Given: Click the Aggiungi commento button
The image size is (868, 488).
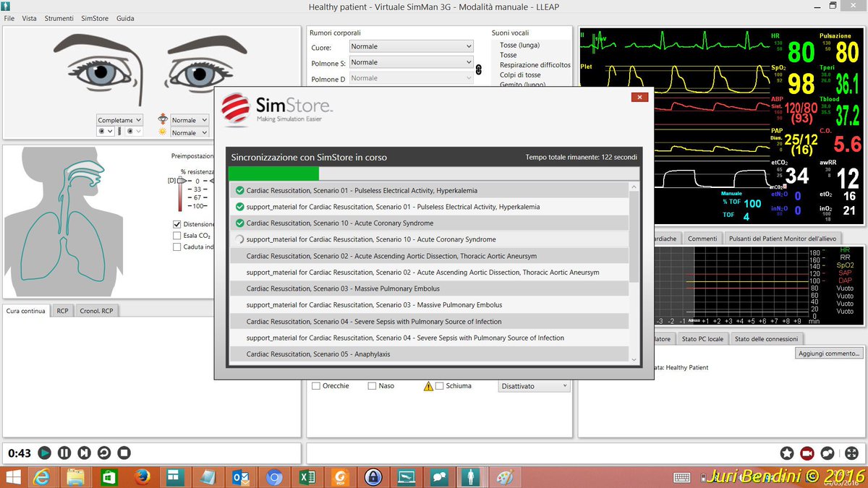Looking at the screenshot, I should point(830,354).
